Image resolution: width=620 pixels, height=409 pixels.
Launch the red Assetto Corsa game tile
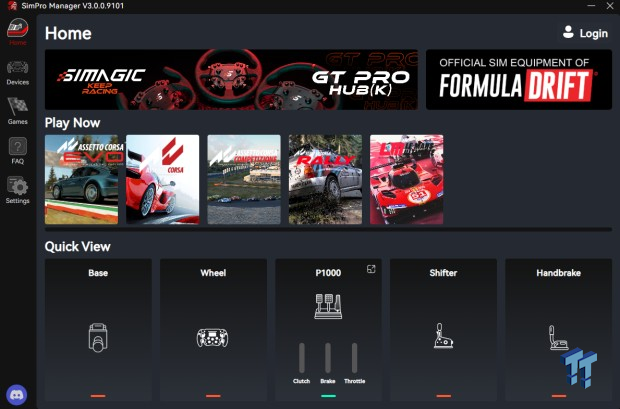pyautogui.click(x=163, y=180)
